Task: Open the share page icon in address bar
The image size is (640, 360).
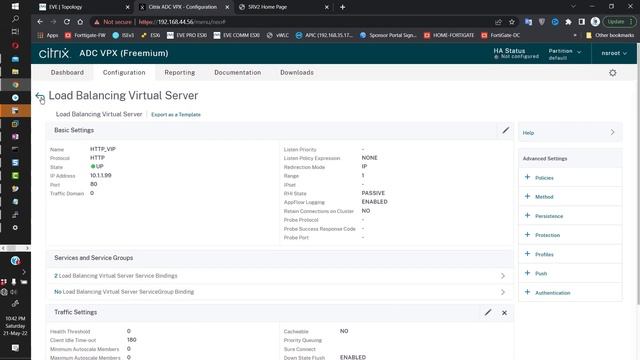Action: click(x=498, y=22)
